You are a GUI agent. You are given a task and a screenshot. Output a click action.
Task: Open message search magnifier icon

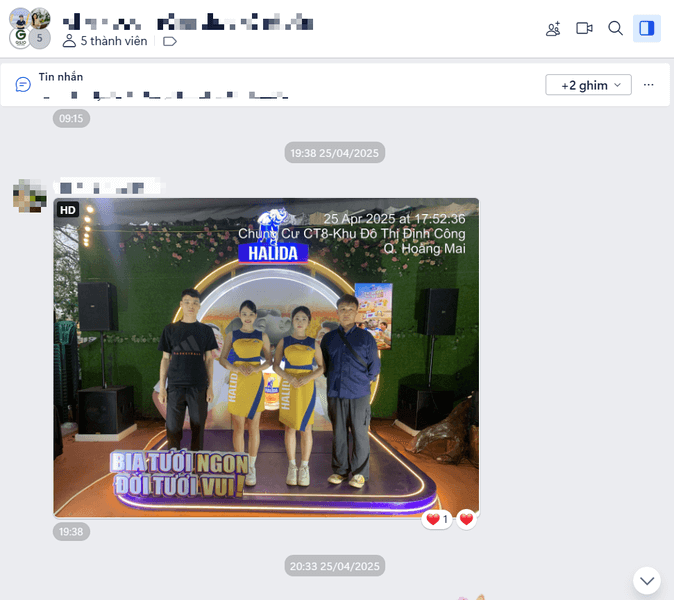615,29
